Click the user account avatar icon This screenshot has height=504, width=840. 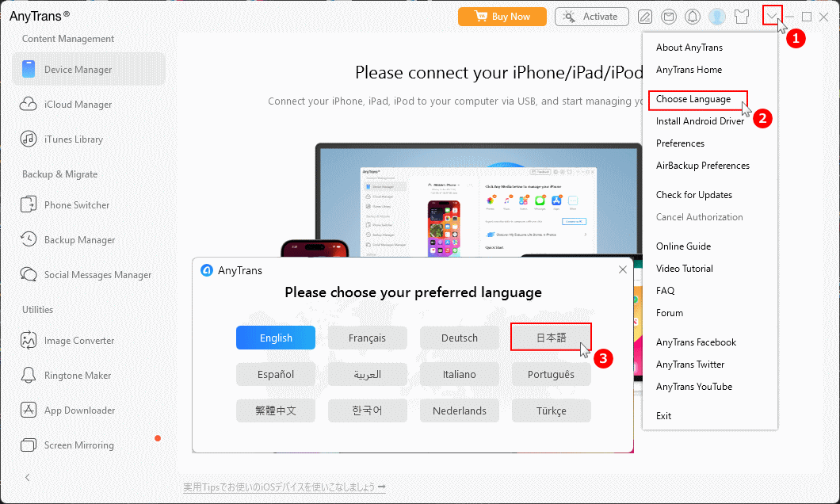[717, 17]
